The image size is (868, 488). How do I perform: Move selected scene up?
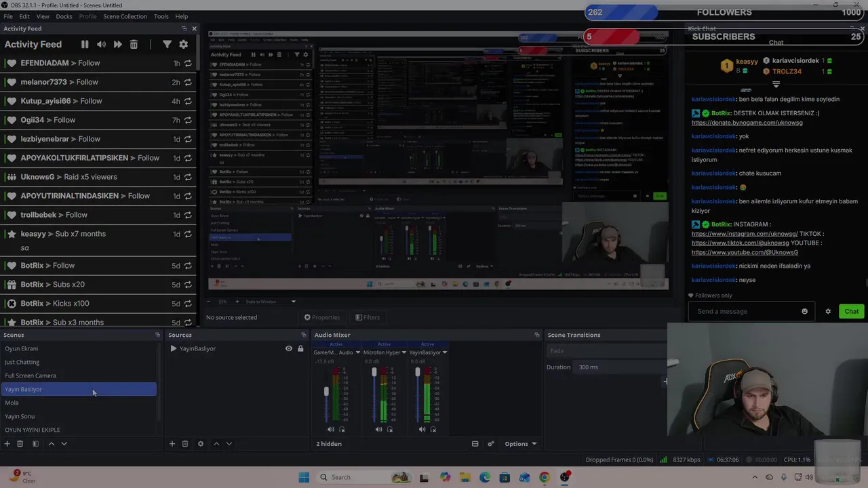[x=51, y=444]
